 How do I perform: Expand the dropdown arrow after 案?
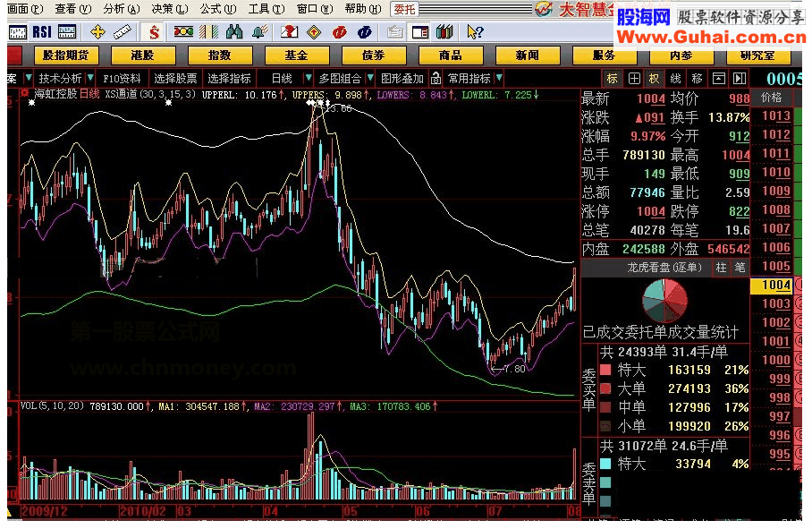[29, 78]
